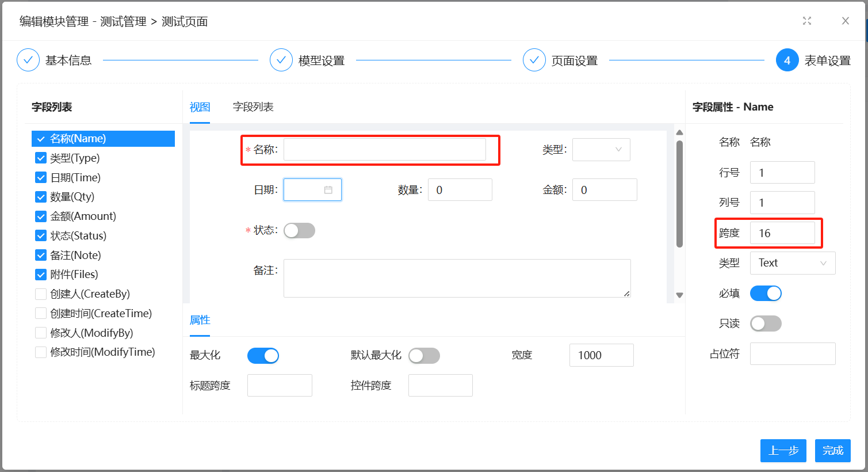Open the 类型 Text dropdown in field properties
This screenshot has height=472, width=868.
coord(793,263)
